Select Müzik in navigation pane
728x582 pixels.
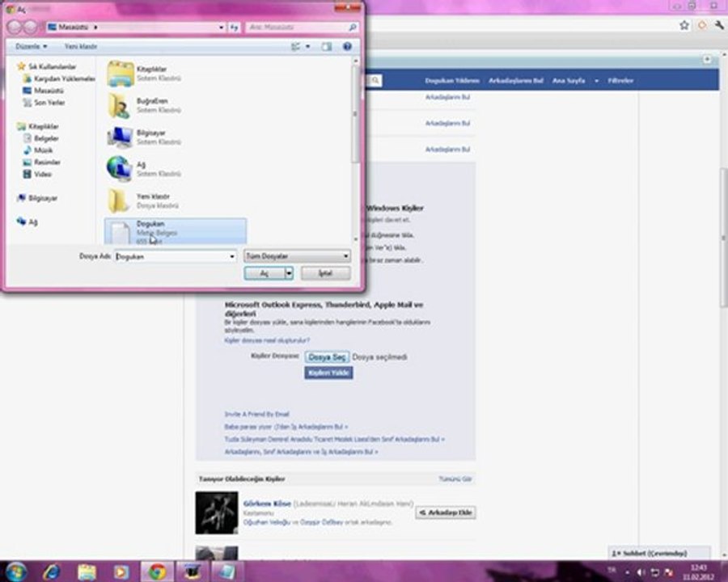[43, 150]
